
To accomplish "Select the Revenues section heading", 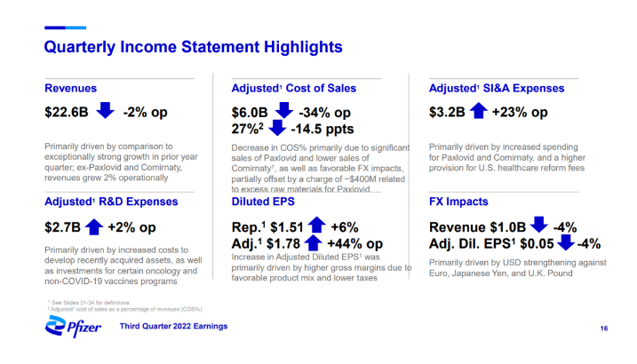I will pyautogui.click(x=71, y=88).
